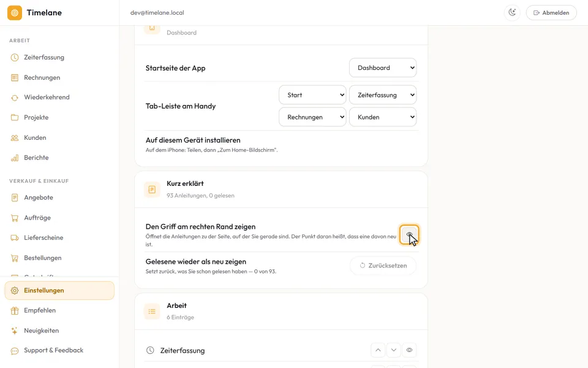Toggle the eye for Griff am rechten Rand
588x368 pixels.
[409, 235]
